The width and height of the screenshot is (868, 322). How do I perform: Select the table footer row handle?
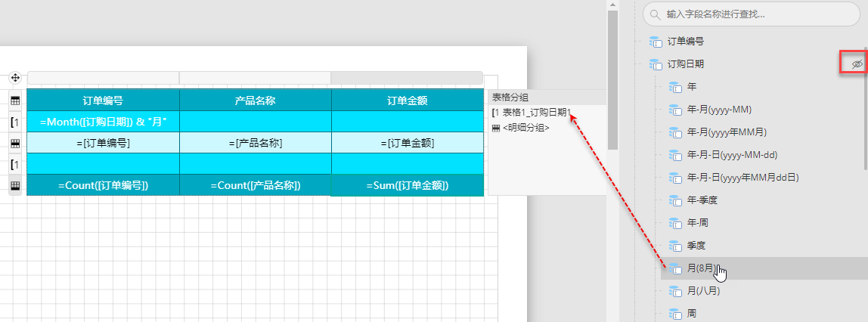(15, 185)
